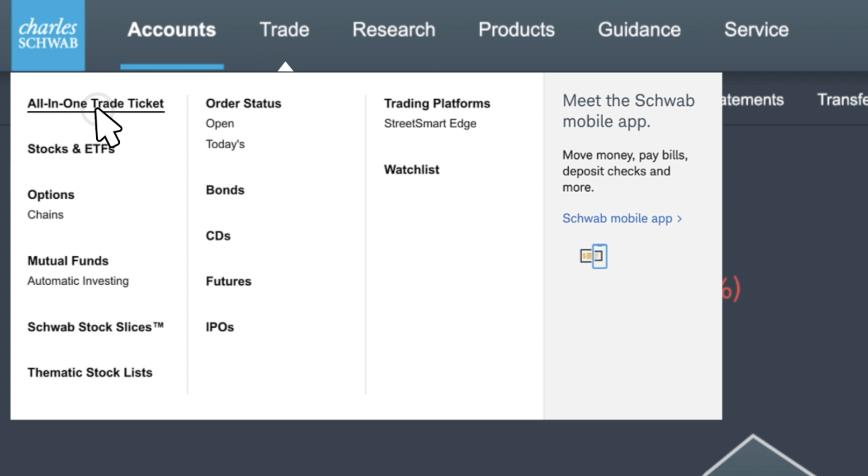868x476 pixels.
Task: Select Automatic Investing under Mutual Funds
Action: pos(78,281)
